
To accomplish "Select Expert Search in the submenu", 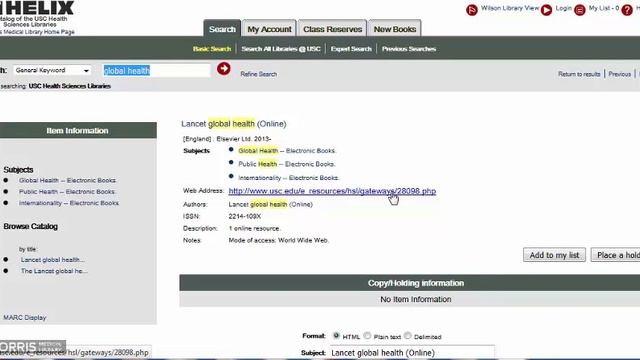I will pos(351,49).
